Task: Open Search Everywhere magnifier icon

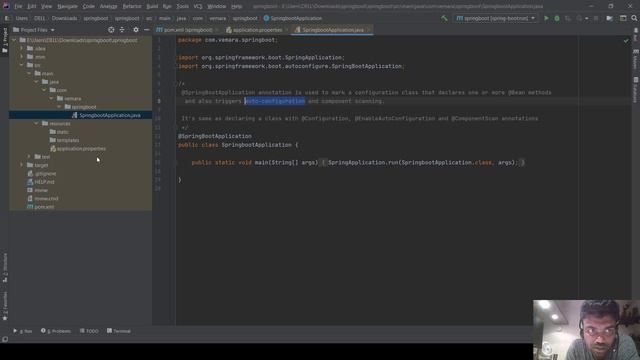Action: tap(634, 18)
